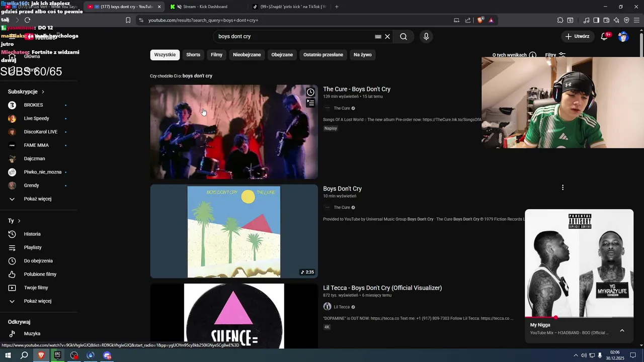Click the 'boys dont cry' search field

click(294, 37)
